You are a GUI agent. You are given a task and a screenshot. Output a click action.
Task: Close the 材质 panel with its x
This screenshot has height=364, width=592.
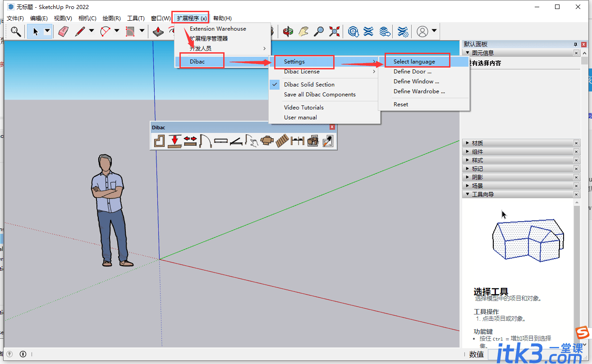[x=576, y=143]
